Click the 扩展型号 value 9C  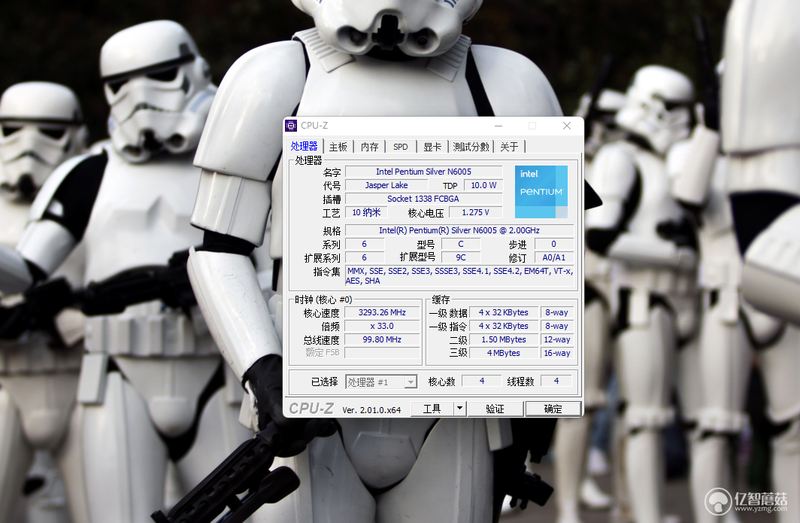click(x=460, y=258)
